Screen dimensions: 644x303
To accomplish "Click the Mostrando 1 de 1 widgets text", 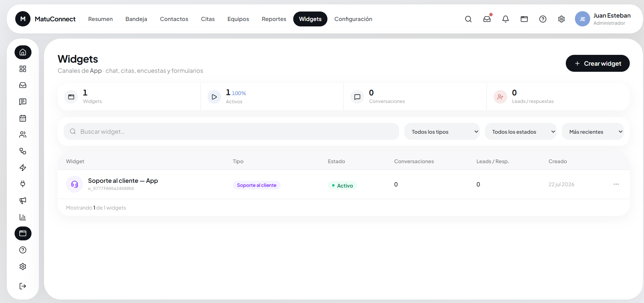I will pyautogui.click(x=96, y=208).
